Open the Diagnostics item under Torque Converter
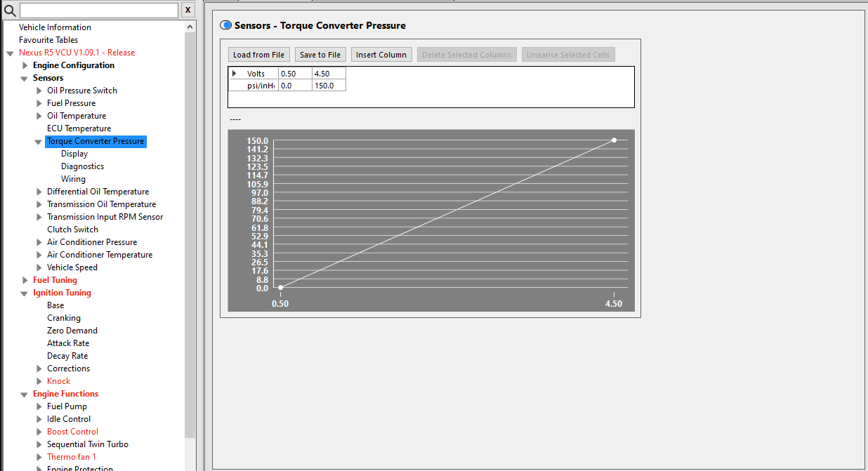This screenshot has height=471, width=868. point(82,166)
